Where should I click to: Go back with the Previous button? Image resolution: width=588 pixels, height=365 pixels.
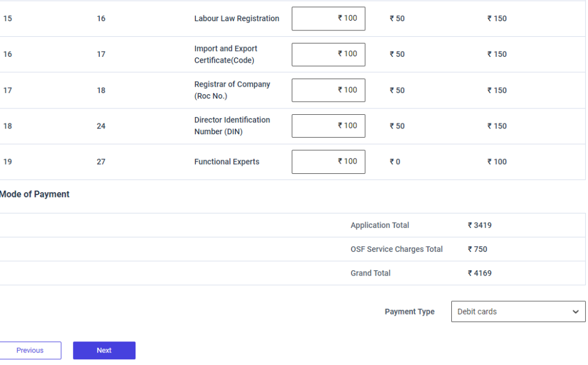[x=30, y=351]
